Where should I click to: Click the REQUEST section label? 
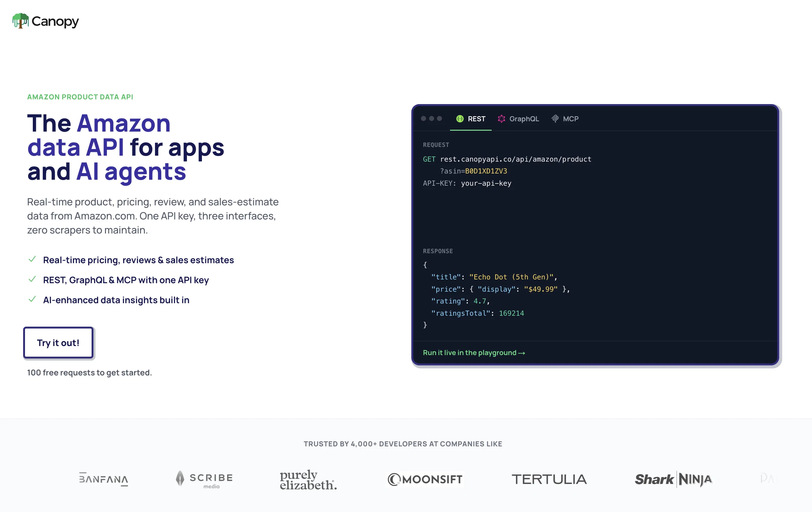click(436, 145)
